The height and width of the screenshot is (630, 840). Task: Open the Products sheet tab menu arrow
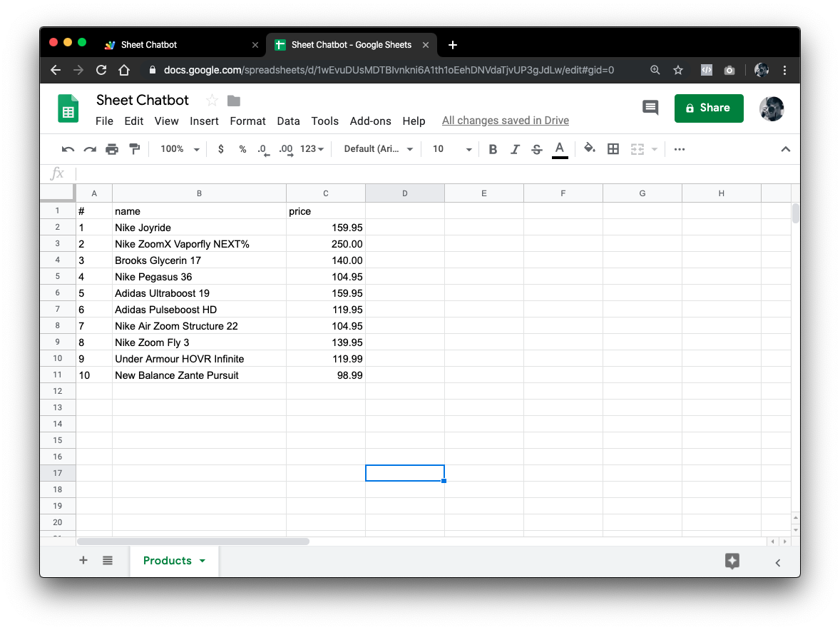(203, 561)
